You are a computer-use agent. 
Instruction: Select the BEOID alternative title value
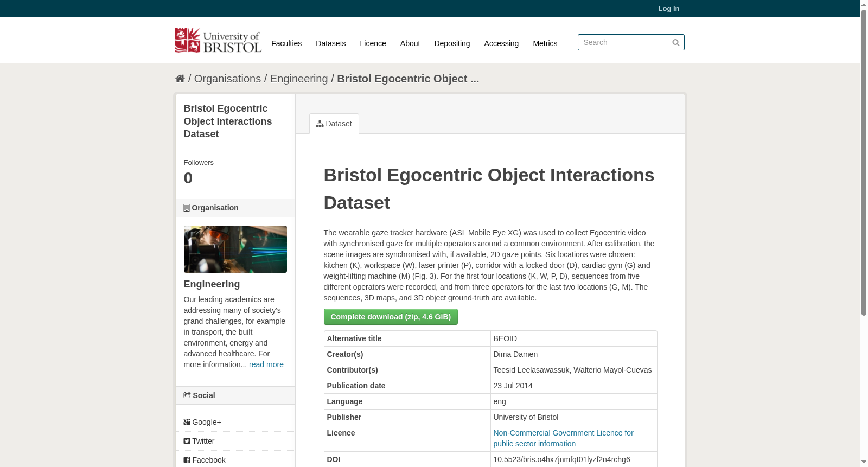point(505,338)
